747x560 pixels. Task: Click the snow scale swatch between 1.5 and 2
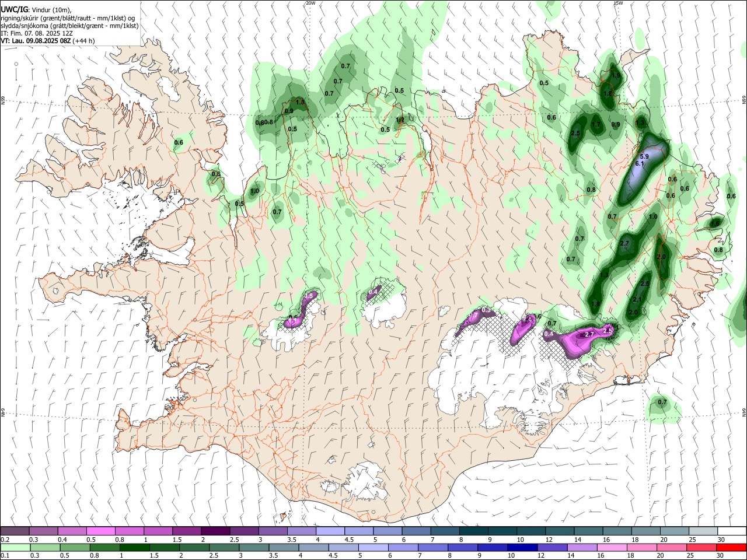click(187, 531)
